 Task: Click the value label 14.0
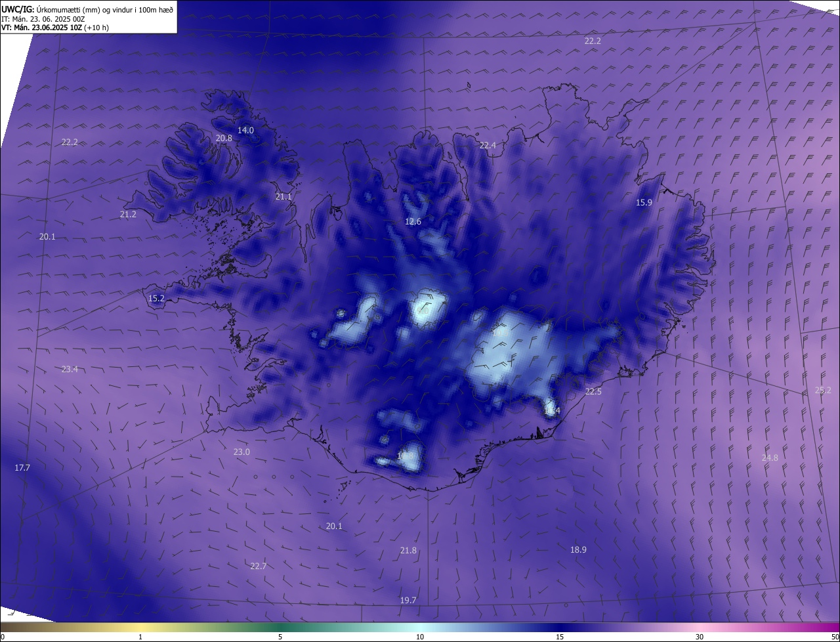coord(245,130)
